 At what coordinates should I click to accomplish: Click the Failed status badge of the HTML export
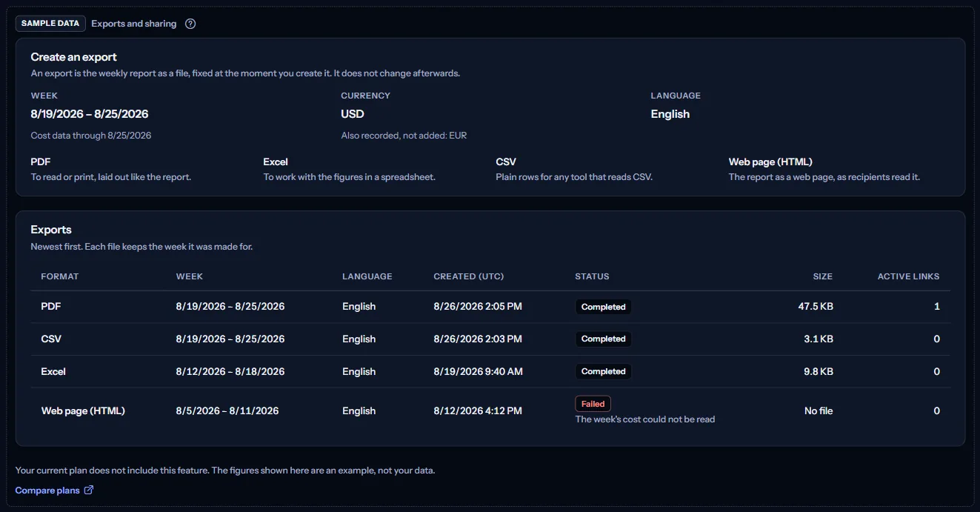(x=593, y=404)
